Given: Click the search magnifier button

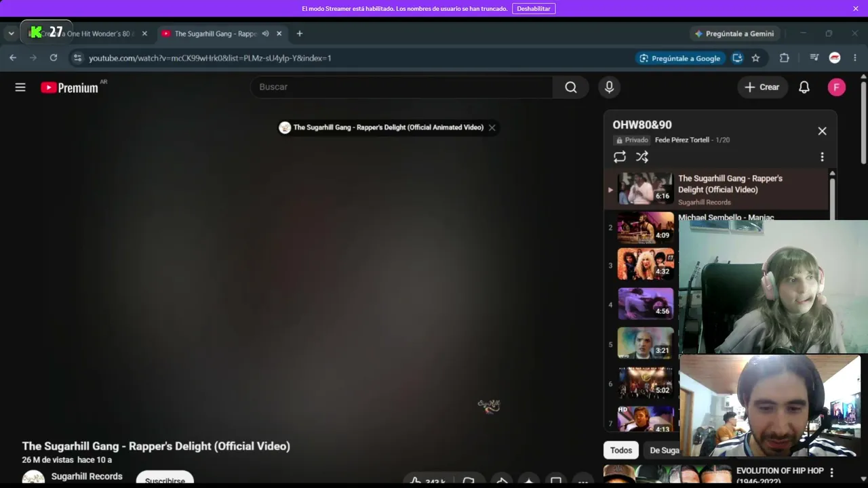Looking at the screenshot, I should [571, 87].
